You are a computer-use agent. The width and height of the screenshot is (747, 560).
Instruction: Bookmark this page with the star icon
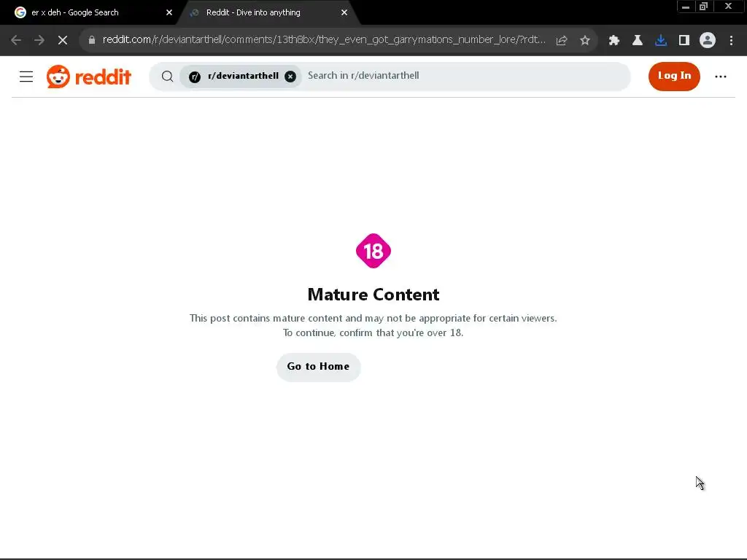pos(585,41)
